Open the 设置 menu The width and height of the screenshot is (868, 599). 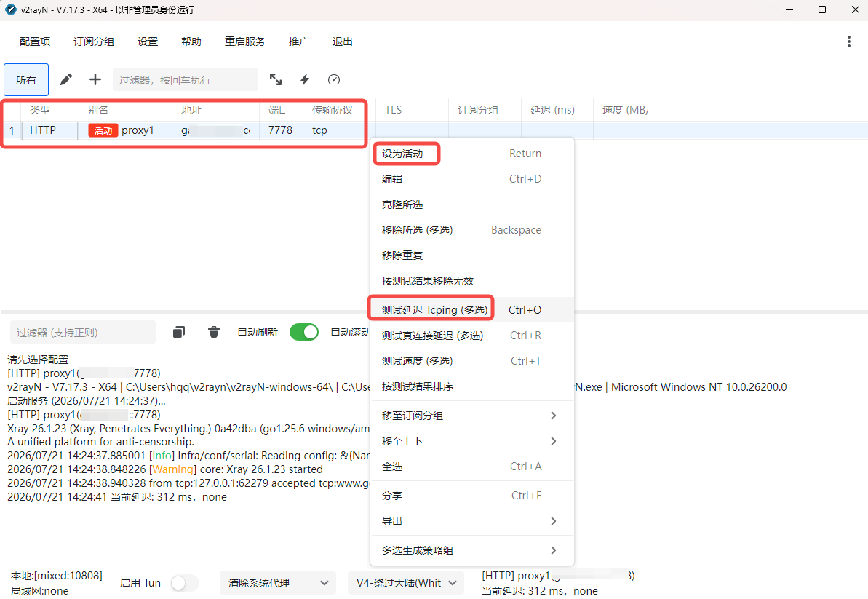148,41
